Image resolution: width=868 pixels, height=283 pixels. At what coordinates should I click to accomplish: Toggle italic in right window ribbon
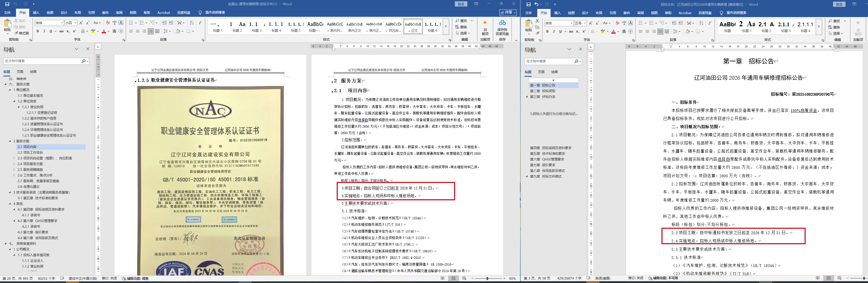point(554,32)
